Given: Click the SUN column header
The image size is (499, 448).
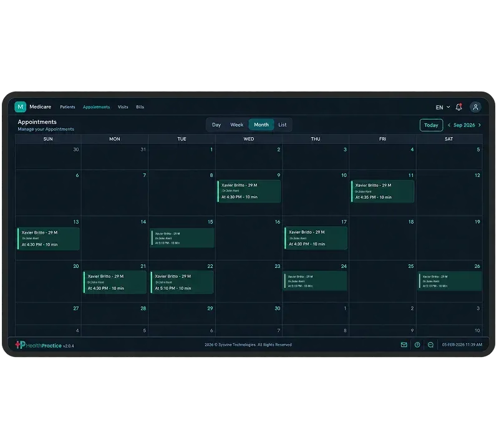Looking at the screenshot, I should point(48,139).
